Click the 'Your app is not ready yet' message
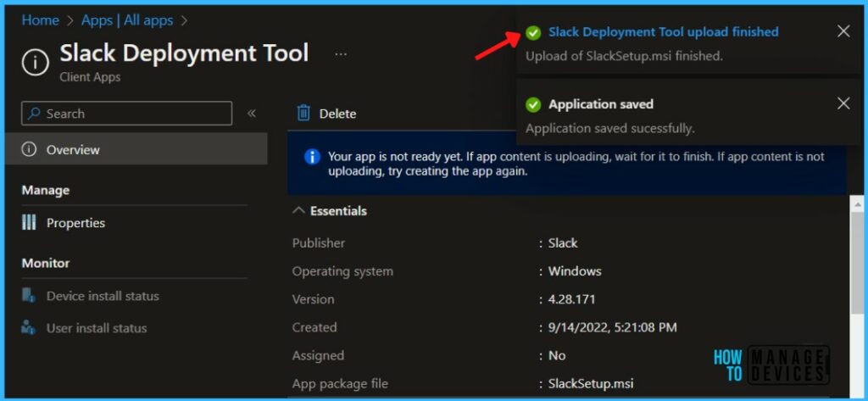Screen dimensions: 868x401 576,164
